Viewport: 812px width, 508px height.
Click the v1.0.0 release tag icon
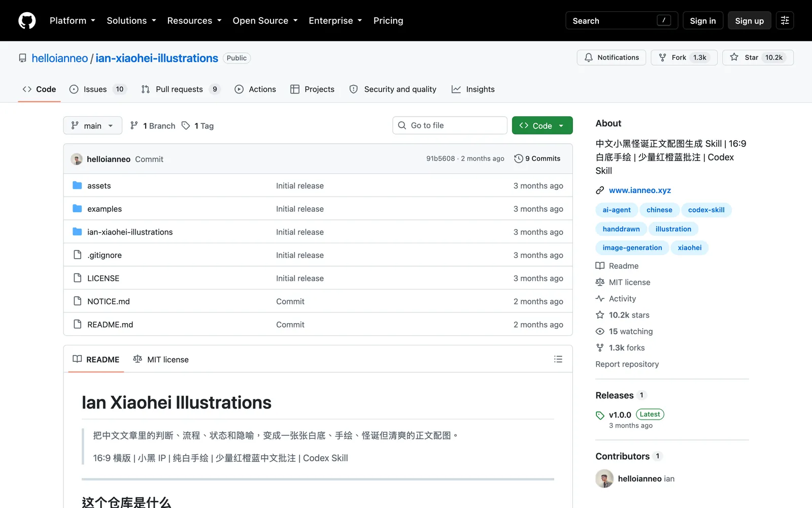point(600,415)
